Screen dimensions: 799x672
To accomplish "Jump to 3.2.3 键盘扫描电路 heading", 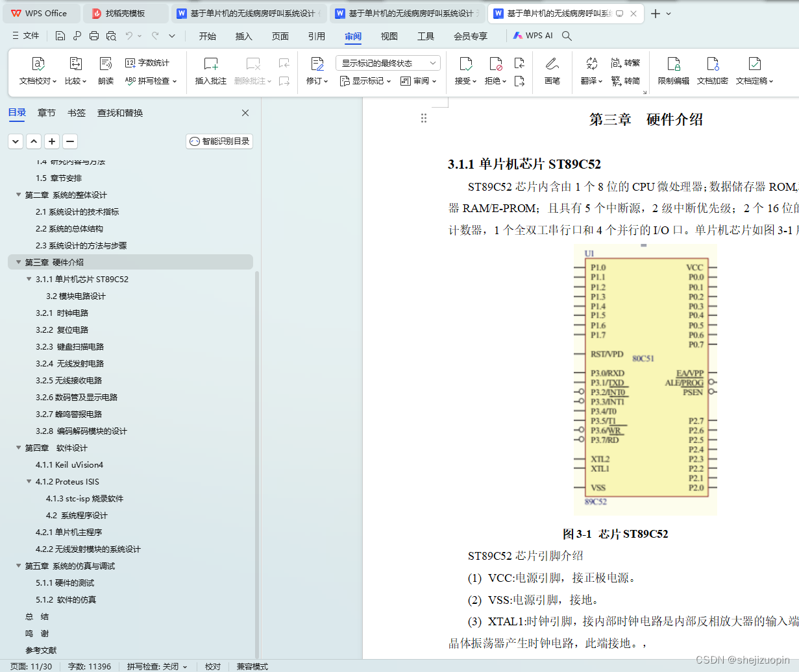I will (x=69, y=346).
